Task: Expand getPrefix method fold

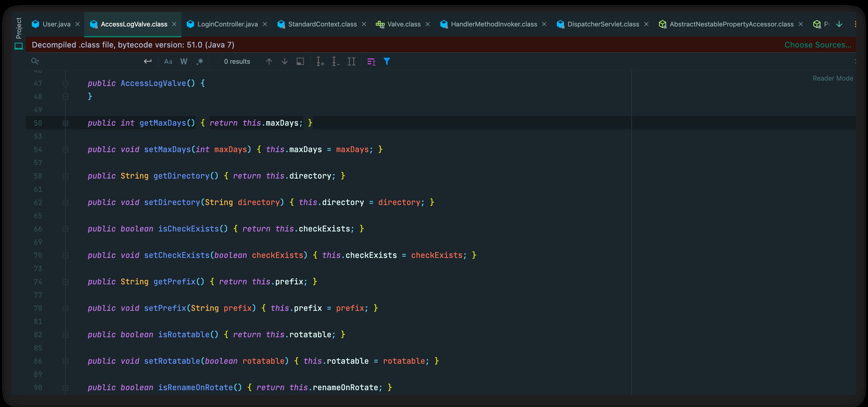Action: coord(65,282)
